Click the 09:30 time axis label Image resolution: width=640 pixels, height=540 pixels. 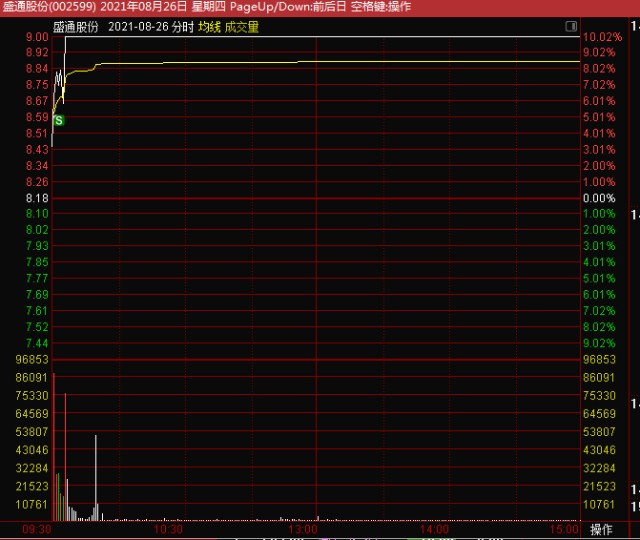click(37, 530)
